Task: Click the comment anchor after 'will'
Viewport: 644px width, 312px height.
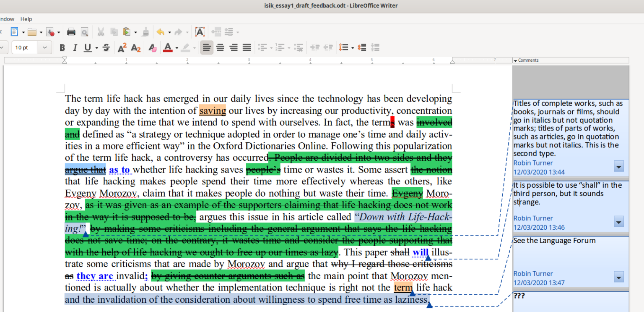Action: pos(428,257)
